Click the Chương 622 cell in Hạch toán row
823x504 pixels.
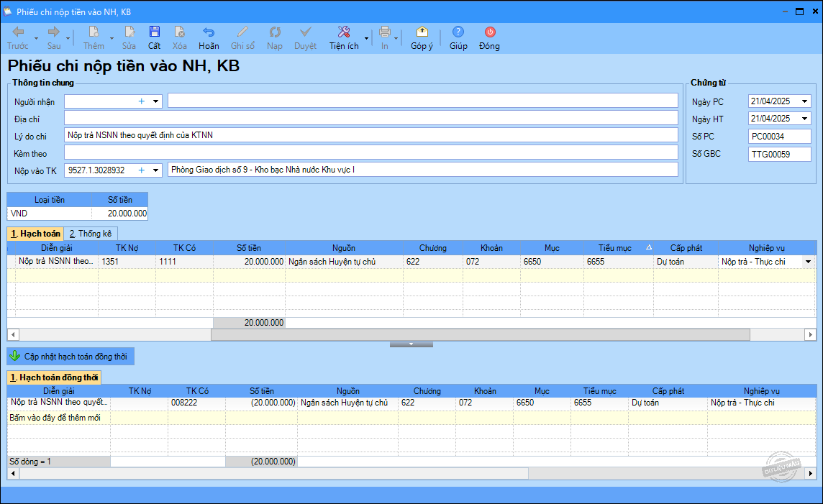(x=433, y=261)
